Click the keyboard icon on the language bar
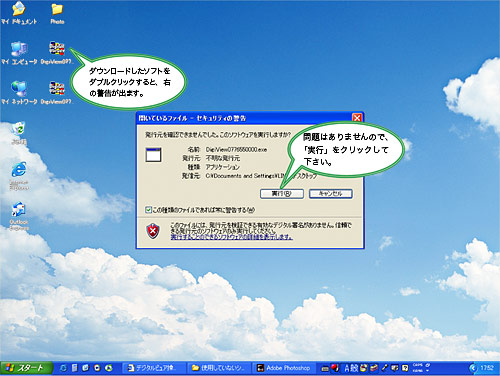 (x=325, y=368)
